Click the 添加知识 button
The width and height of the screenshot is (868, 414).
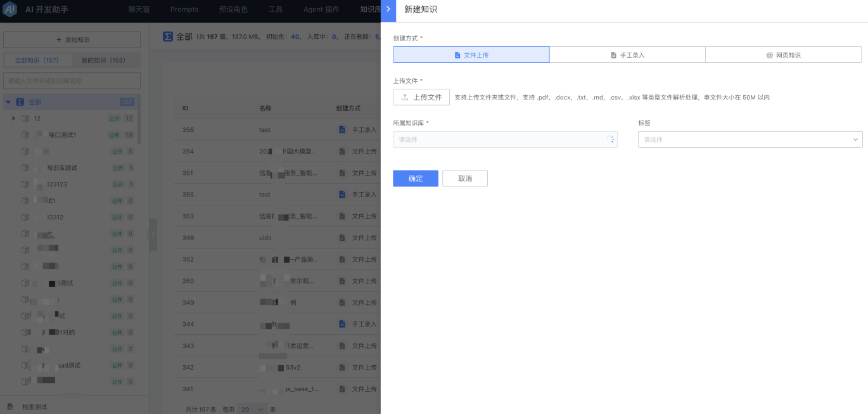(72, 39)
